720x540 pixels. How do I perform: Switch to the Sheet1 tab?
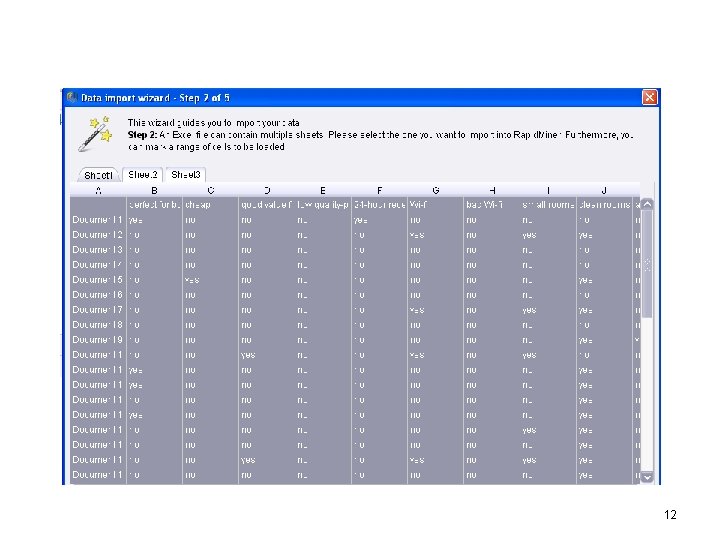click(98, 175)
